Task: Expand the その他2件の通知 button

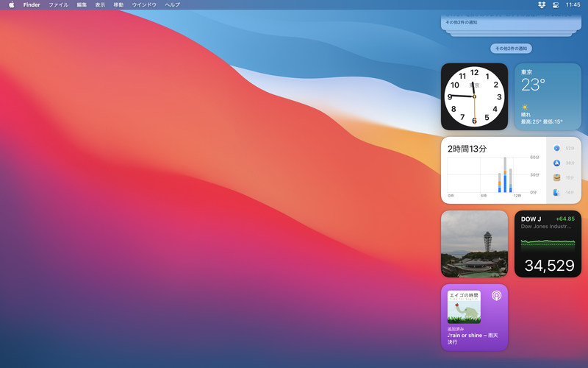Action: click(x=511, y=49)
